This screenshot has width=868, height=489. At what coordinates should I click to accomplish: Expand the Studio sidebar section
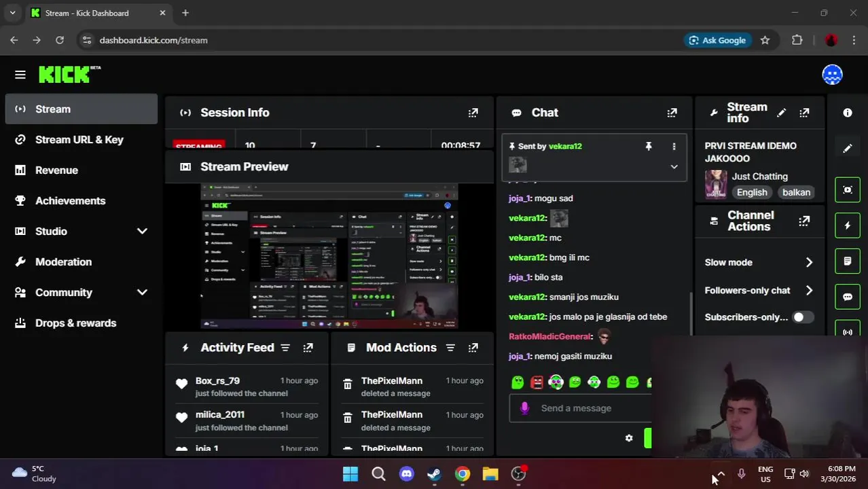(142, 231)
